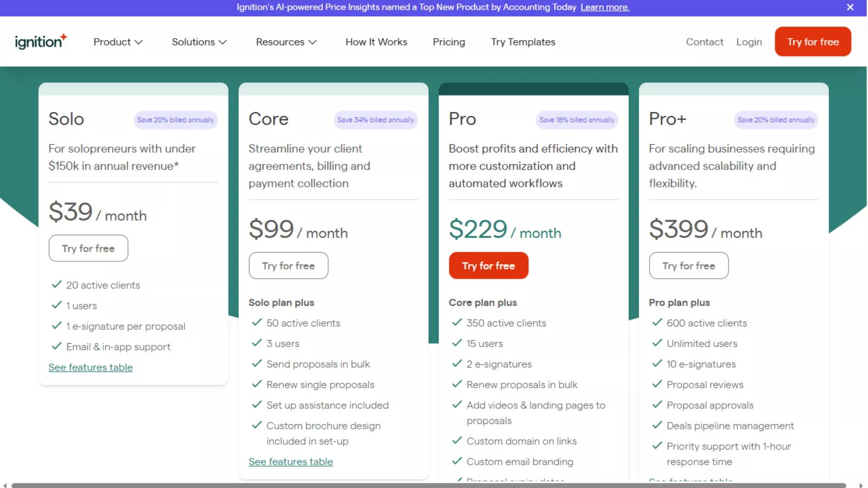Start a free trial of the Pro+ plan

[688, 265]
